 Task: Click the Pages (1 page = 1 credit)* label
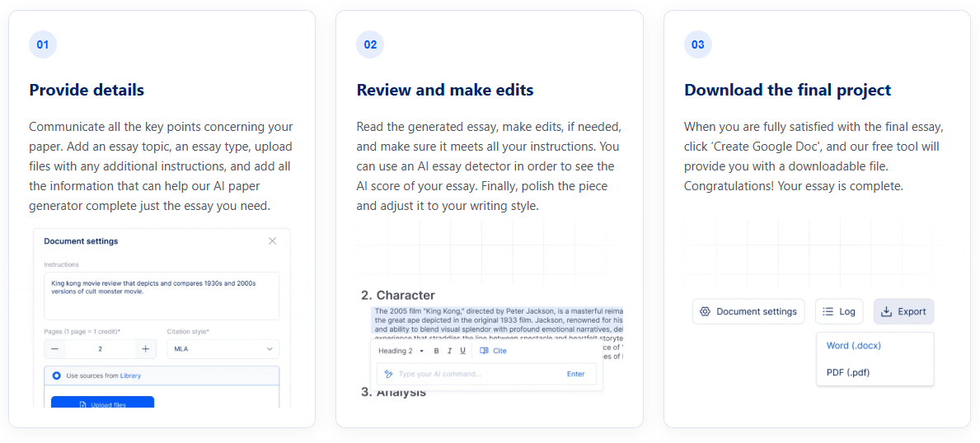click(82, 331)
